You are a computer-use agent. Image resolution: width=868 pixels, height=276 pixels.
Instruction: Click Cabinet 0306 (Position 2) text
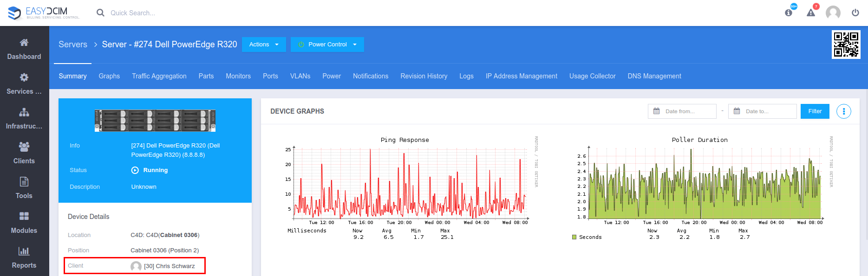[165, 250]
